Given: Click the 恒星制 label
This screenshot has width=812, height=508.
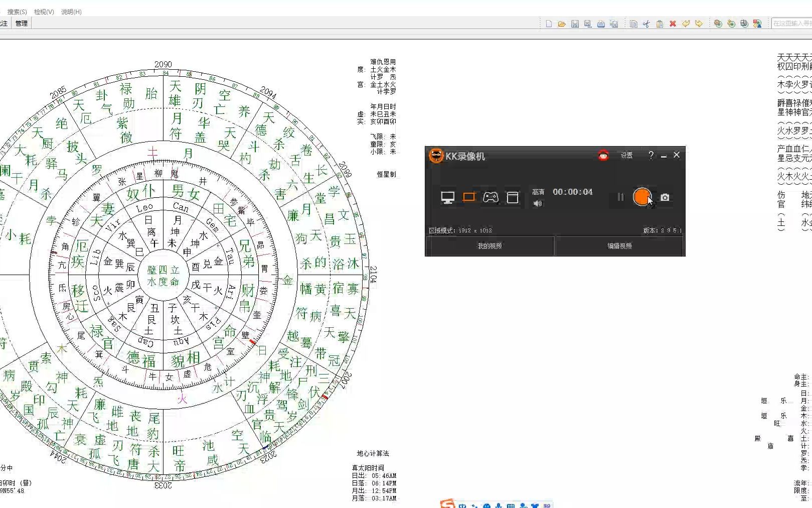Looking at the screenshot, I should [386, 174].
